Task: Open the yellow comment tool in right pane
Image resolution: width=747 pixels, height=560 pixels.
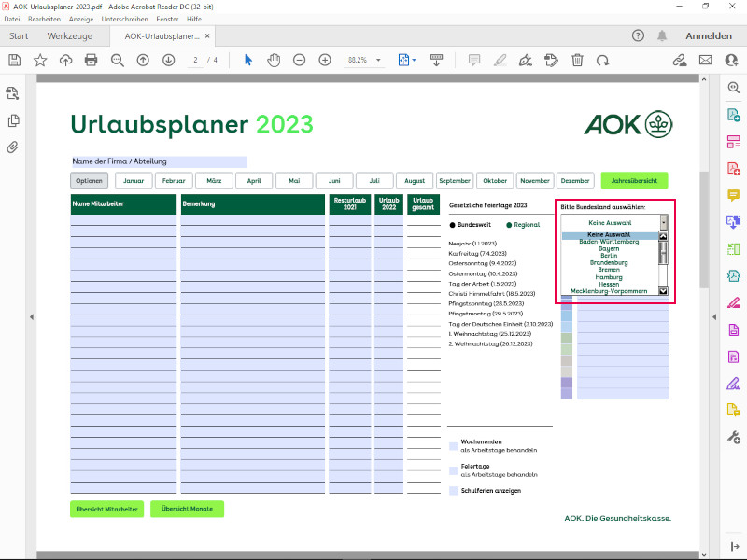Action: coord(734,195)
